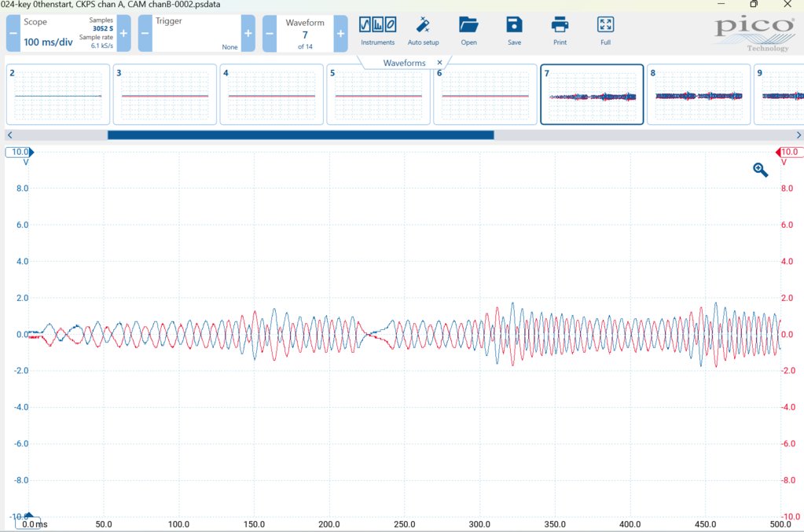Increase the scope timebase with plus

pyautogui.click(x=123, y=33)
